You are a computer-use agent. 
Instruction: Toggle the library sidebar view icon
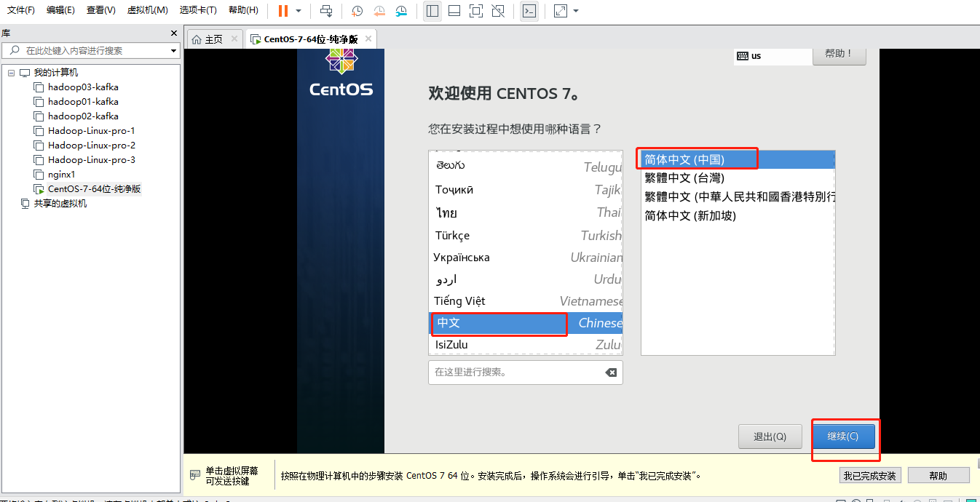432,11
